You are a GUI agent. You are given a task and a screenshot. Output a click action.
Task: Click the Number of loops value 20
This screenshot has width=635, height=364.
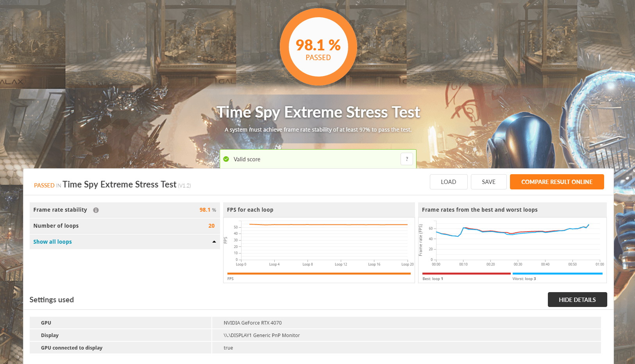tap(211, 226)
